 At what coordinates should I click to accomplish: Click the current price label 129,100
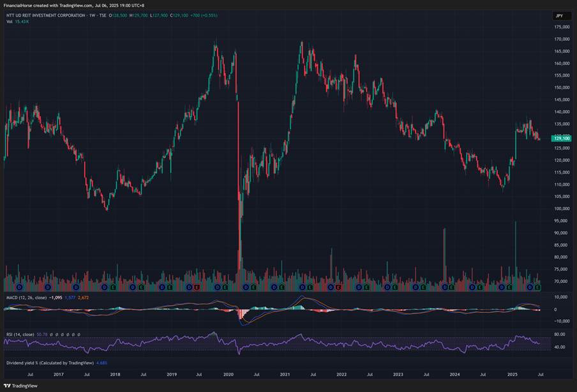pos(562,139)
